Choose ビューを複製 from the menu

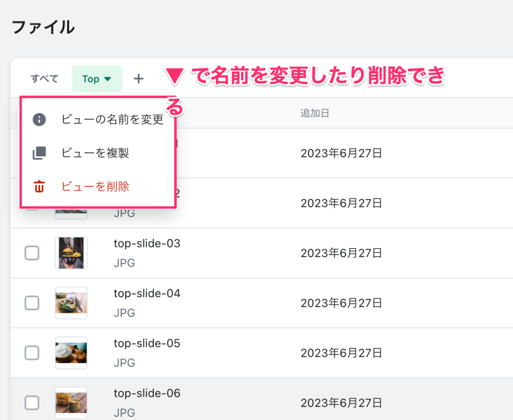click(x=95, y=153)
